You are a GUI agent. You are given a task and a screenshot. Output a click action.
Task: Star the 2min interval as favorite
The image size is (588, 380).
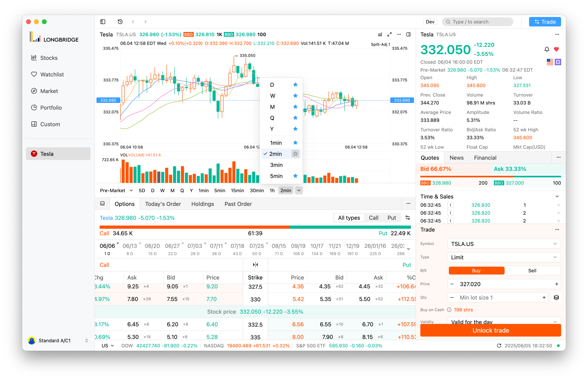click(295, 154)
